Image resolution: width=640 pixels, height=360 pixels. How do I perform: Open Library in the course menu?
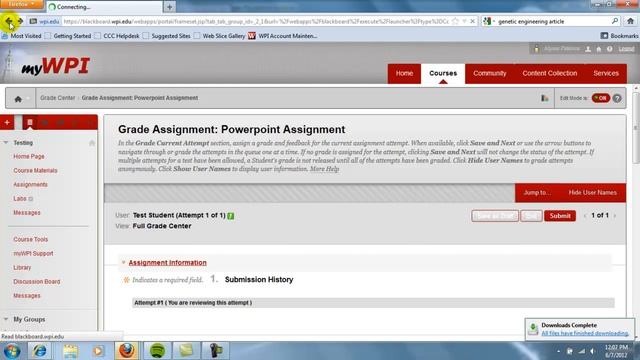[22, 268]
